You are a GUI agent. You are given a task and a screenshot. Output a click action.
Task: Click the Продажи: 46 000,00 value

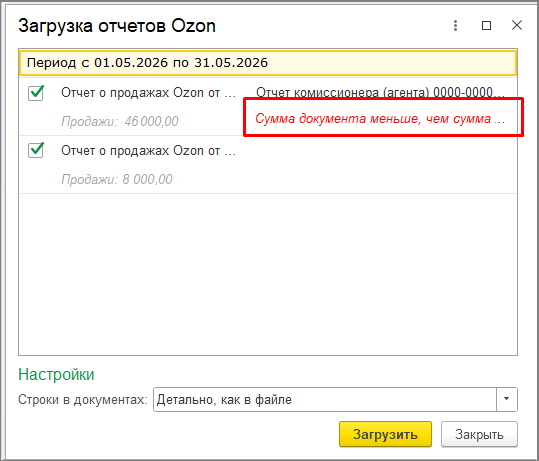[x=120, y=121]
